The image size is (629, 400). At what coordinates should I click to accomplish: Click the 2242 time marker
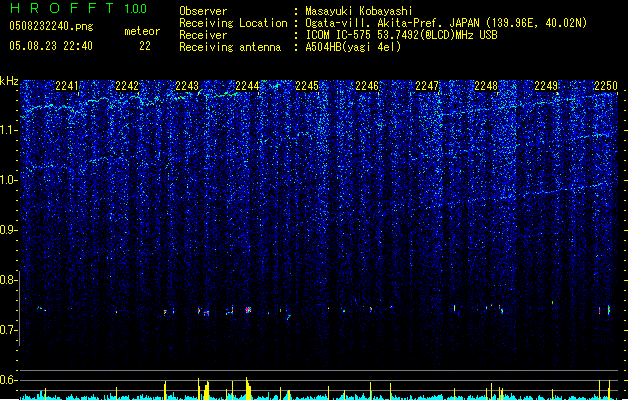click(127, 86)
